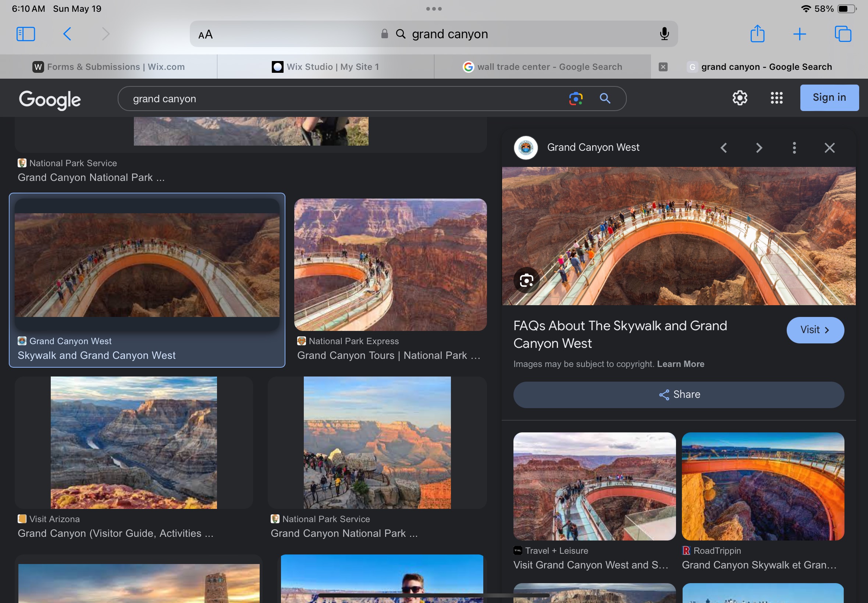This screenshot has height=603, width=868.
Task: Open the Safari share sheet
Action: click(757, 34)
